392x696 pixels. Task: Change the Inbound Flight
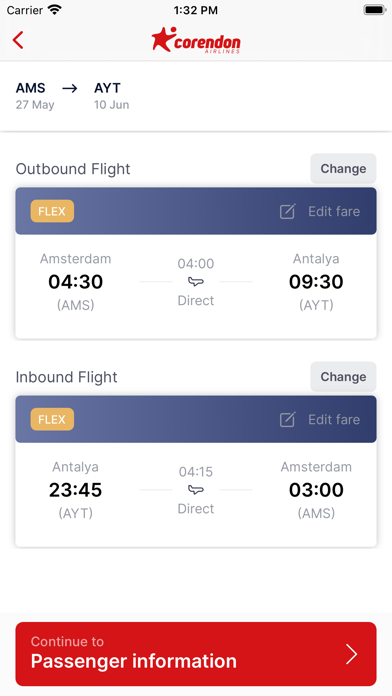coord(343,377)
